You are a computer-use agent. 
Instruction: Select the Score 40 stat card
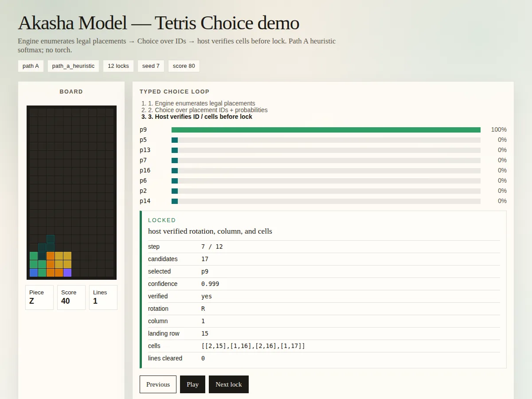point(71,297)
